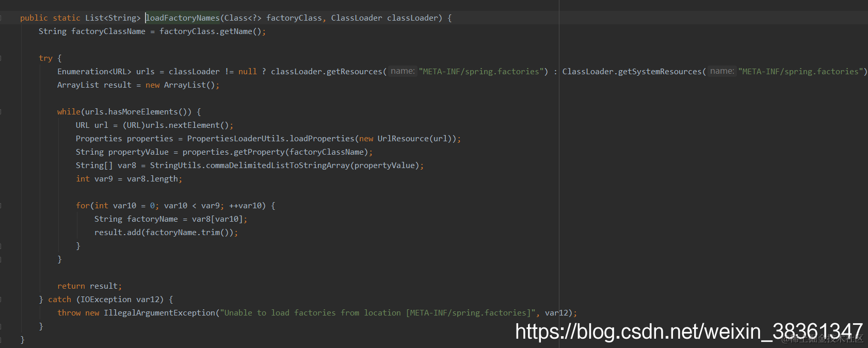
Task: Click the "catch" keyword
Action: click(x=59, y=300)
